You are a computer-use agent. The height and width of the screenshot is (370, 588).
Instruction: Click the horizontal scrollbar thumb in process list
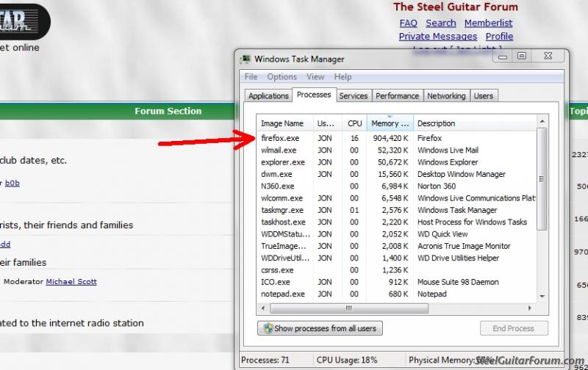[x=348, y=308]
